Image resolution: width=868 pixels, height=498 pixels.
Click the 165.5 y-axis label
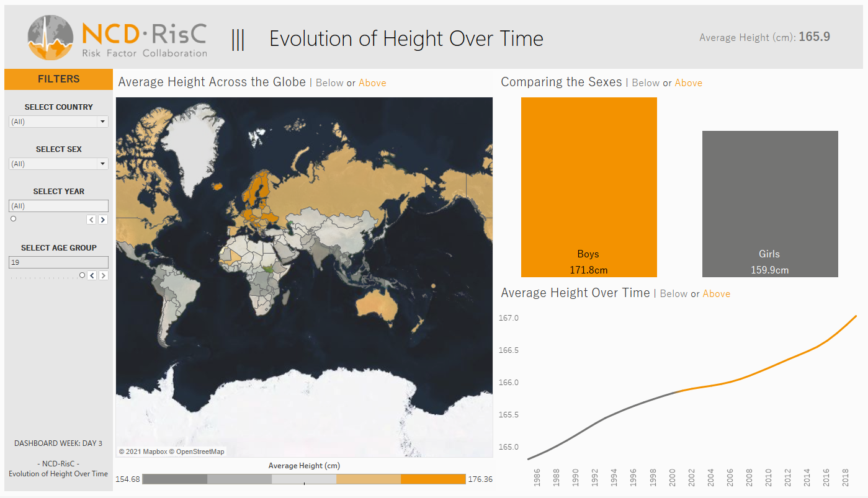pyautogui.click(x=509, y=415)
